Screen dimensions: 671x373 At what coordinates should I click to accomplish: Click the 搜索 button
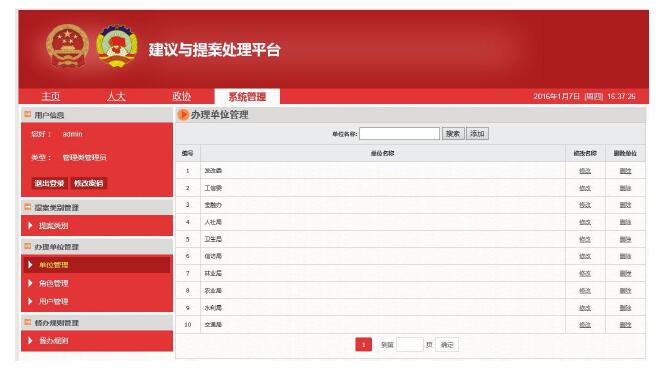point(453,133)
